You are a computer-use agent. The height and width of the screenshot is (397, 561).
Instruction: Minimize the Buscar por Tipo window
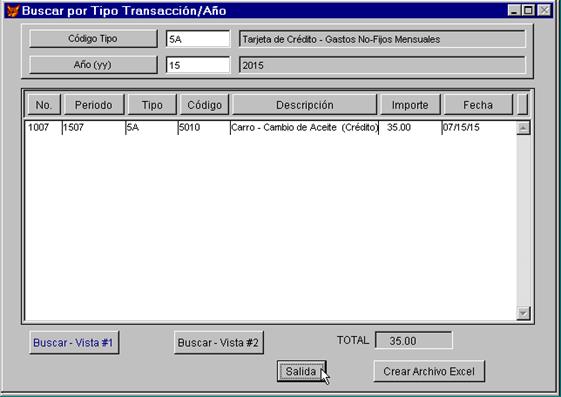(514, 10)
